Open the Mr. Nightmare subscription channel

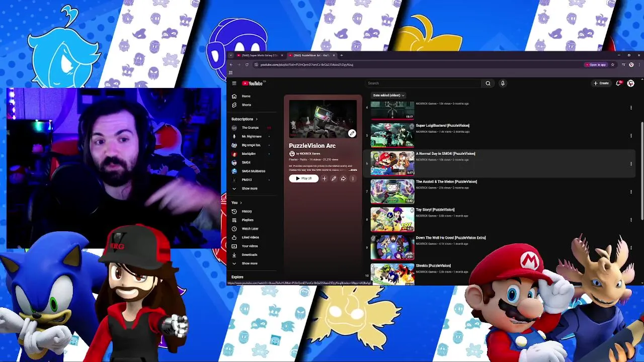click(x=253, y=136)
